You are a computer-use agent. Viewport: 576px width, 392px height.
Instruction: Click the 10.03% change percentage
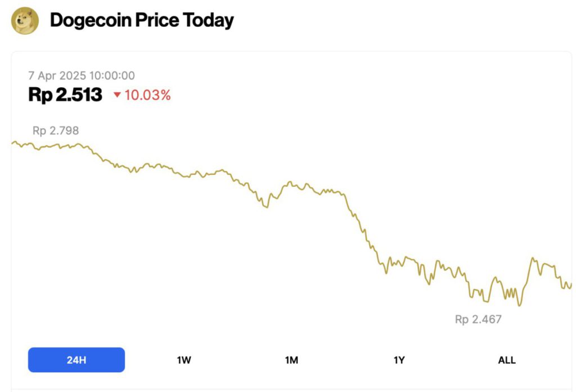coord(147,95)
